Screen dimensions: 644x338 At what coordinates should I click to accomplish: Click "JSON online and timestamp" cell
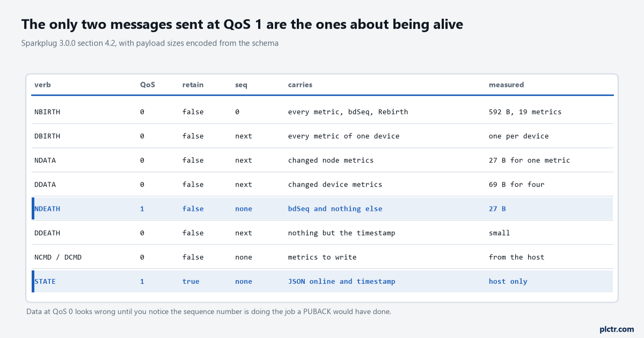pyautogui.click(x=342, y=281)
